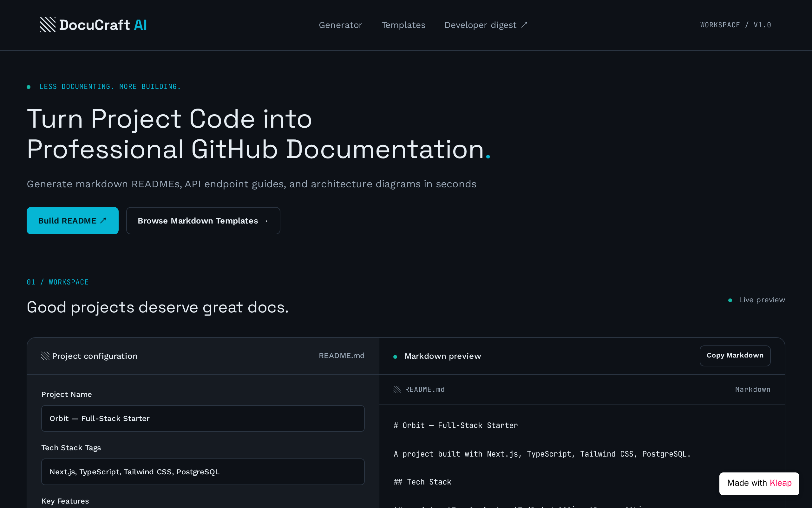Click the '## Tech Stack' line in preview

click(x=422, y=482)
